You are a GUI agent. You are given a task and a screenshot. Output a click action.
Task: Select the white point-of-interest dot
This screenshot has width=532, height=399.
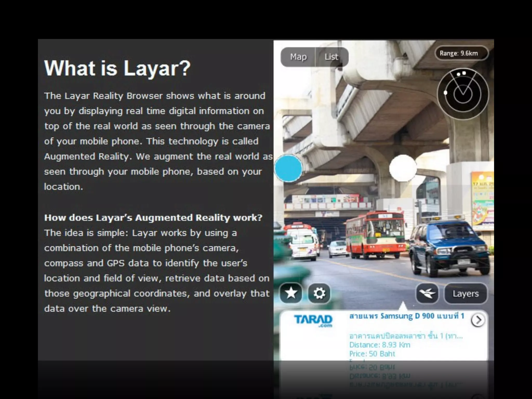pos(403,168)
